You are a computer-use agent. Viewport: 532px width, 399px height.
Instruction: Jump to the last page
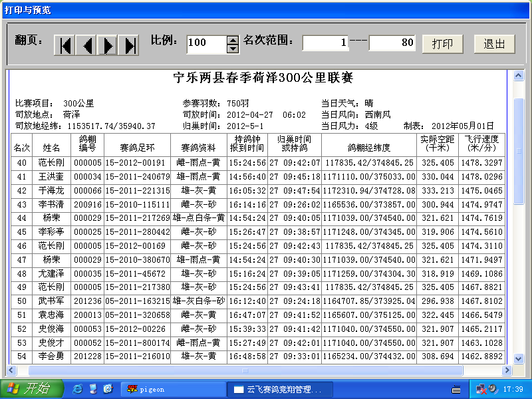(129, 45)
